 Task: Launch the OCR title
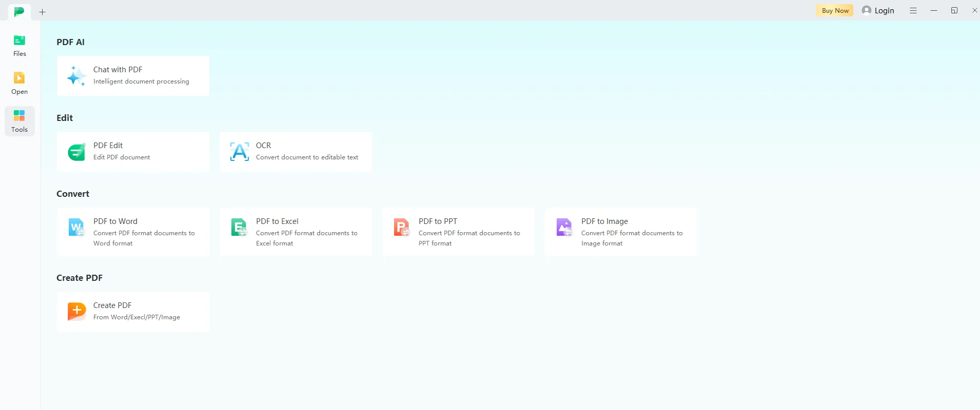click(263, 146)
